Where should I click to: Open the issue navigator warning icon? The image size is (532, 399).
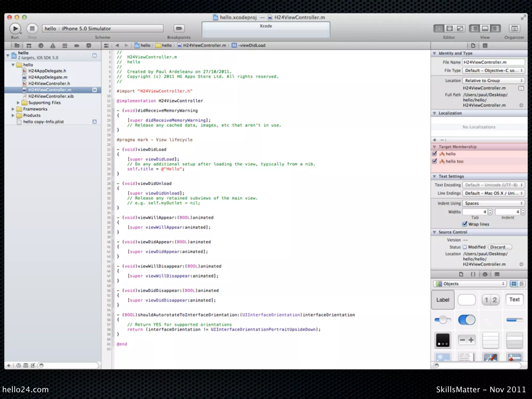(x=53, y=46)
